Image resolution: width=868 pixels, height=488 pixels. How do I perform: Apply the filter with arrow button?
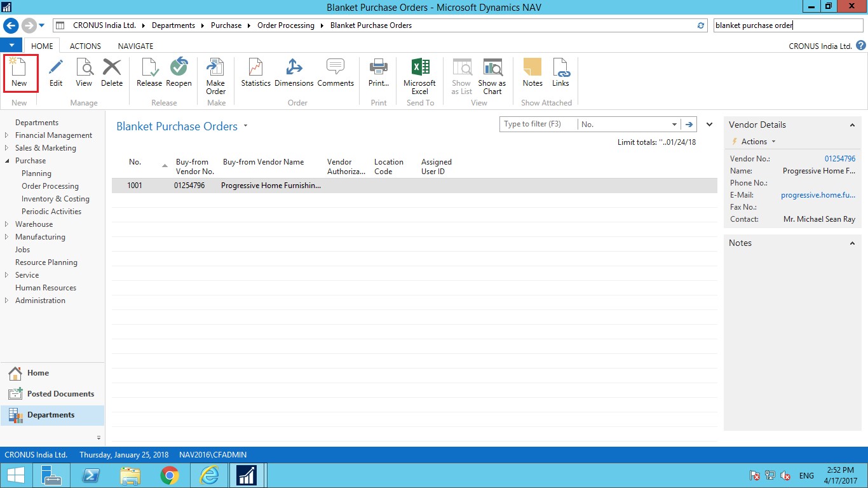click(689, 125)
